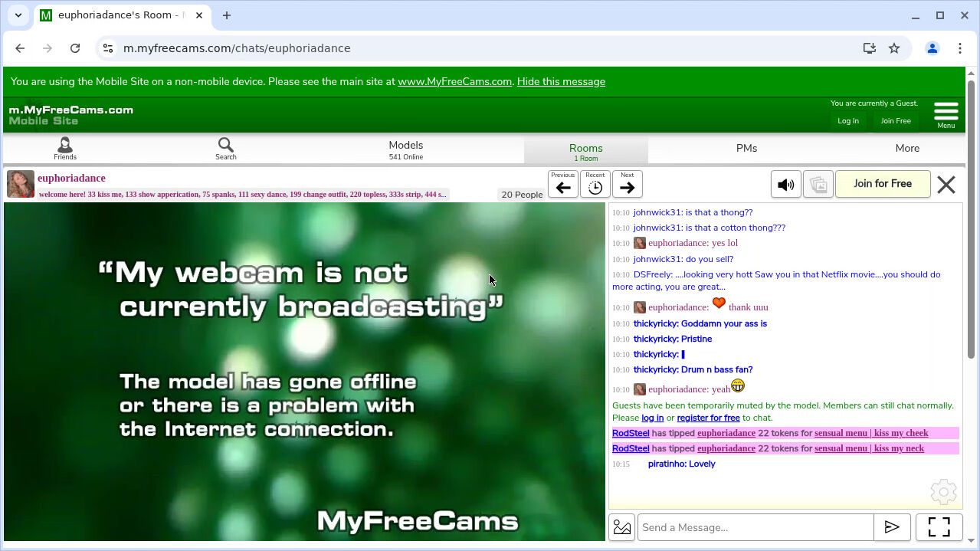
Task: Focus the Send a Message field
Action: point(755,527)
